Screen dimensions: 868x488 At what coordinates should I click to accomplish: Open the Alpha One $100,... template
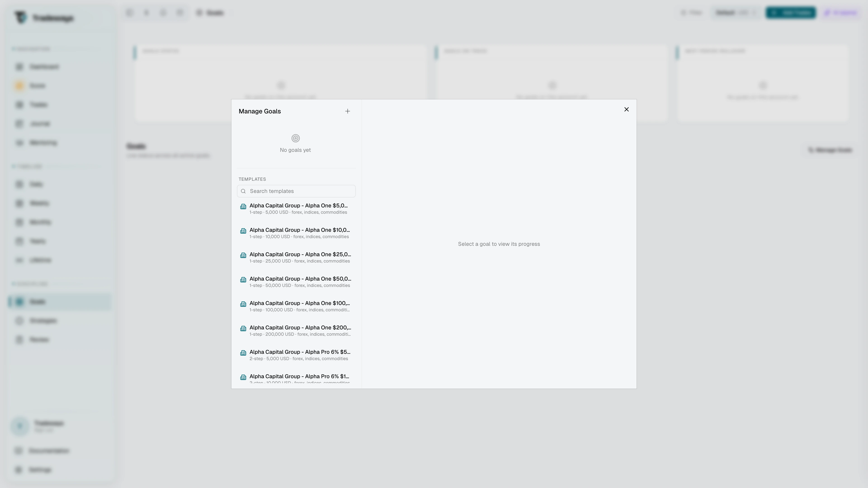click(296, 307)
